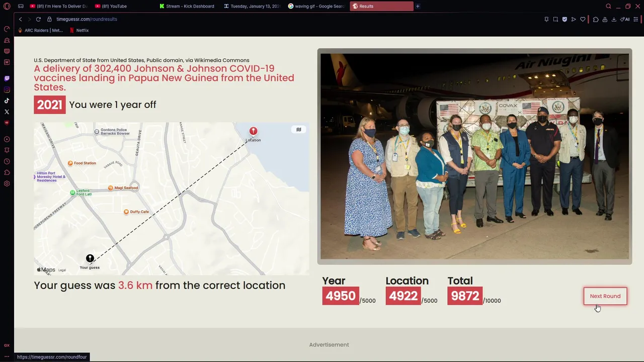Open the AI assistant button
The height and width of the screenshot is (362, 644).
coord(625,19)
